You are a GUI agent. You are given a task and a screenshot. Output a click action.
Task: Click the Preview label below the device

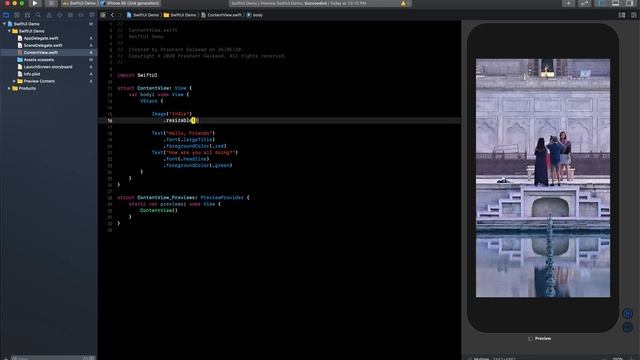point(542,338)
